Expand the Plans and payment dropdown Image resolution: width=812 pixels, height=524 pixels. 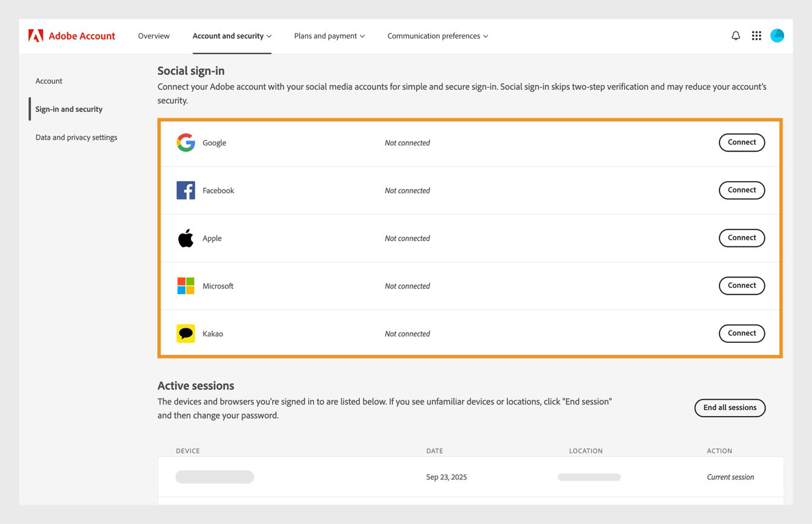coord(329,36)
